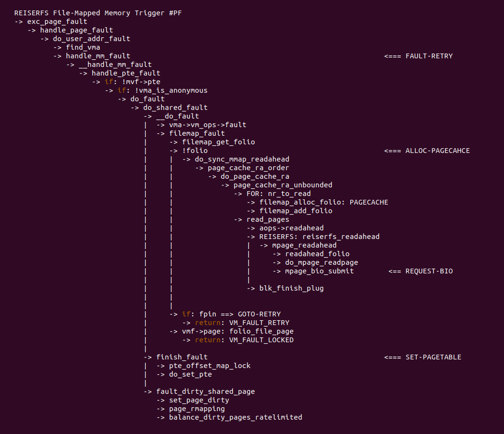Click the do_sync_mmap_readahead line
The image size is (504, 434).
[x=242, y=159]
